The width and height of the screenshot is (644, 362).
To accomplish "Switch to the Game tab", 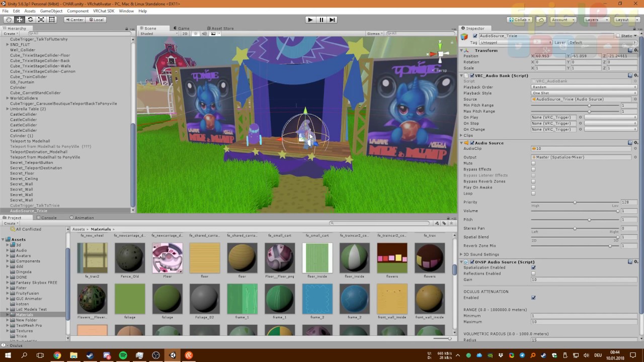I will coord(182,28).
